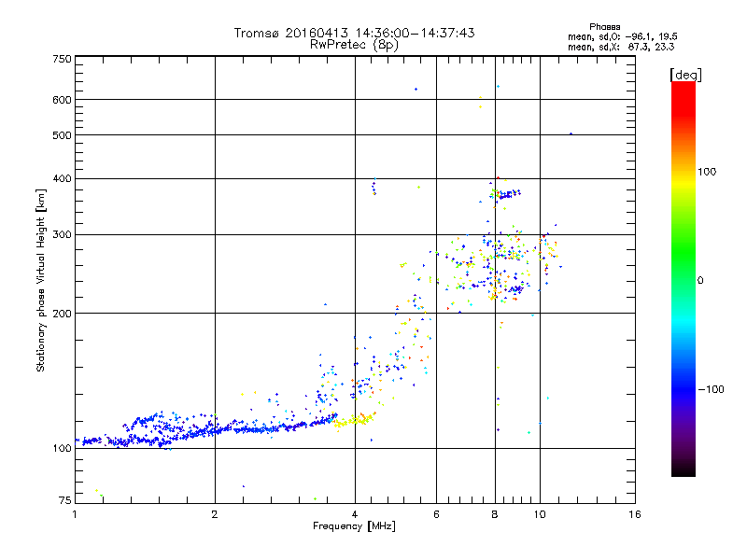747x560 pixels.
Task: Click the y-axis tick label '400'
Action: pos(62,179)
